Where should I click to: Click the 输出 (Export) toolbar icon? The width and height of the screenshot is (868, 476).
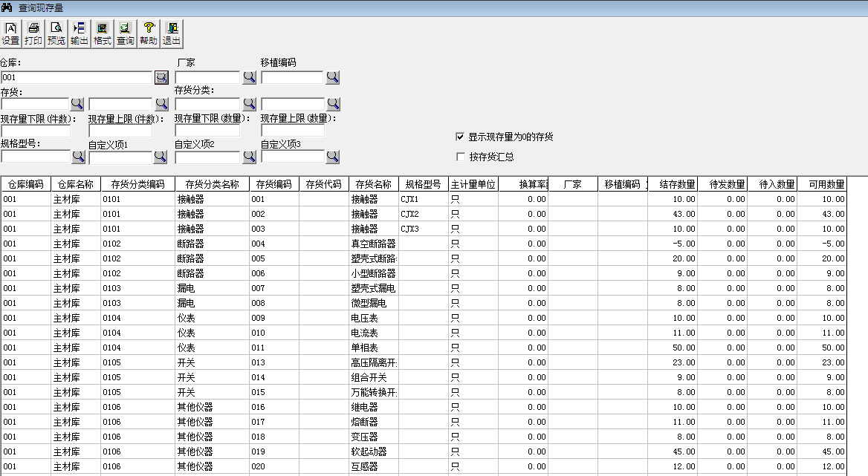79,33
